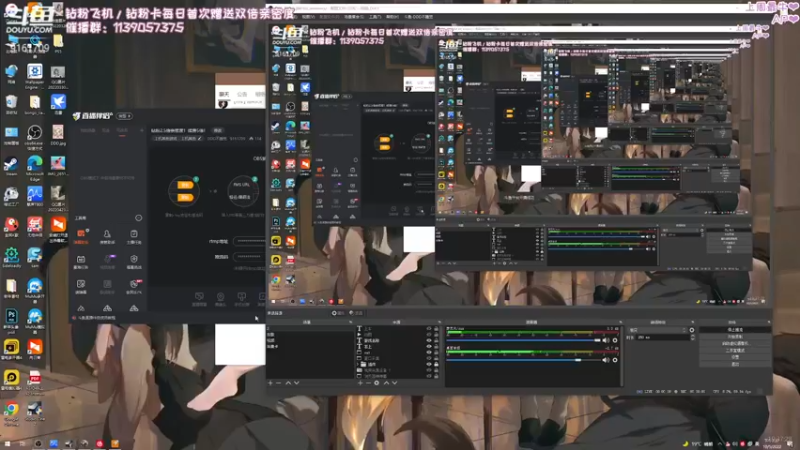Open settings gear of second audio mixer channel
800x450 pixels.
click(x=615, y=360)
